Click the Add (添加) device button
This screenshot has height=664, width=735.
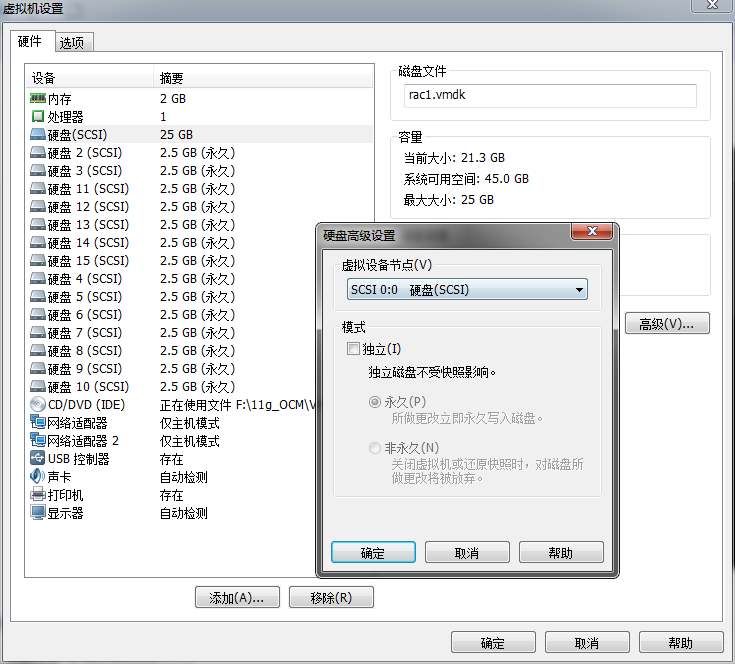click(237, 598)
